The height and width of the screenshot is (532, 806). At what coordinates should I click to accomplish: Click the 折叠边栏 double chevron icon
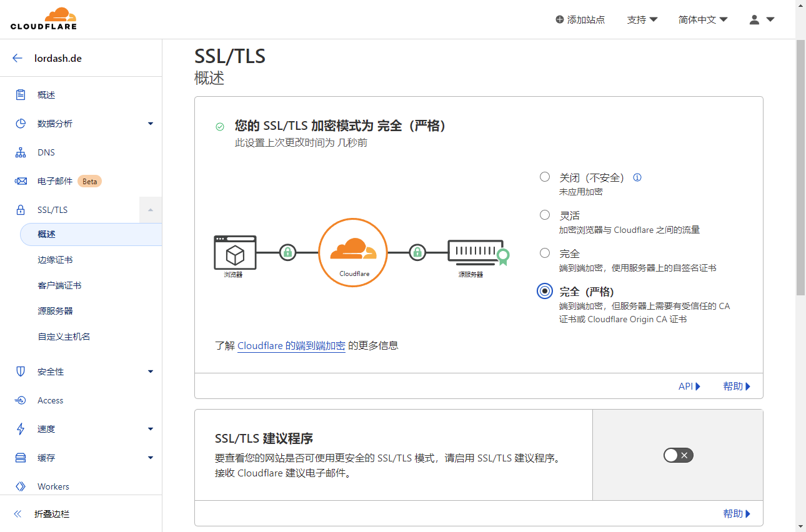coord(17,514)
